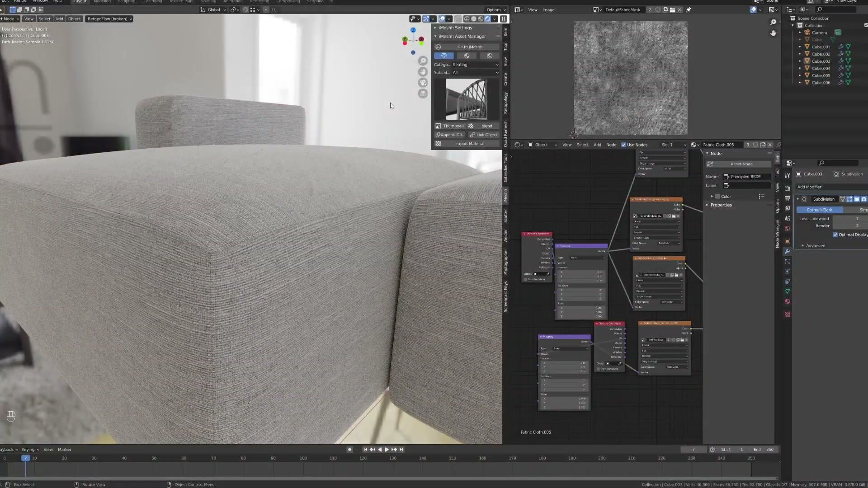
Task: Click fake user shield for Fabric Cloth.005
Action: (755, 145)
